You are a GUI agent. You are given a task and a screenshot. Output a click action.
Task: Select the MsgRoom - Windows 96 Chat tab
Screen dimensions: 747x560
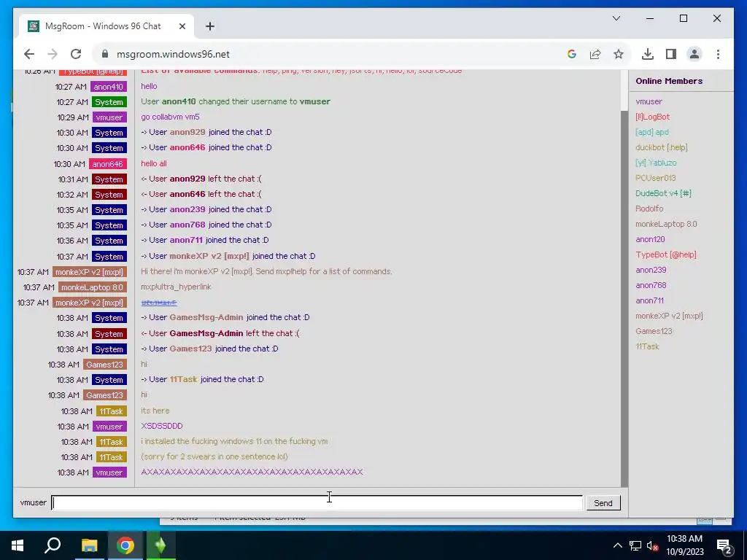coord(106,26)
